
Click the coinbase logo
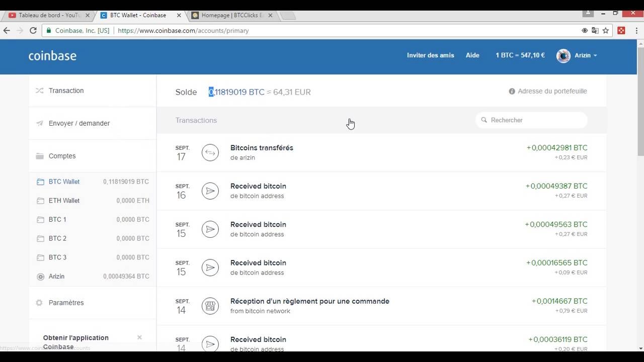52,56
